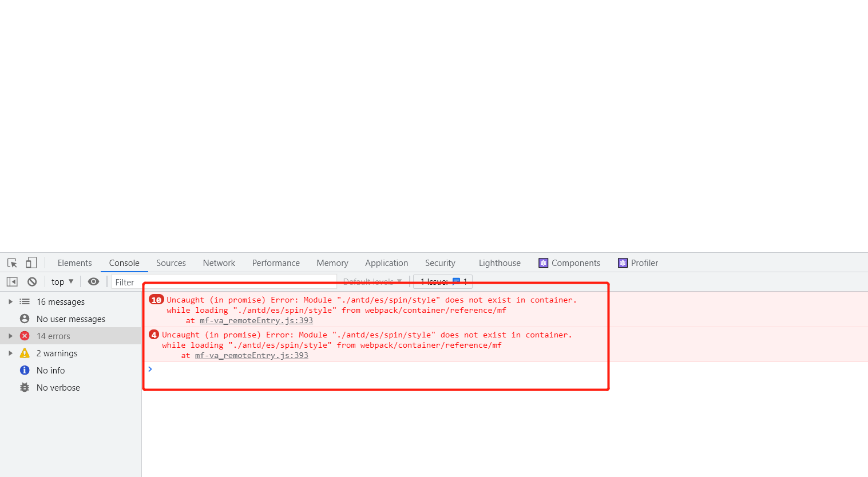Create live expression with eye icon
Image resolution: width=868 pixels, height=477 pixels.
click(93, 281)
